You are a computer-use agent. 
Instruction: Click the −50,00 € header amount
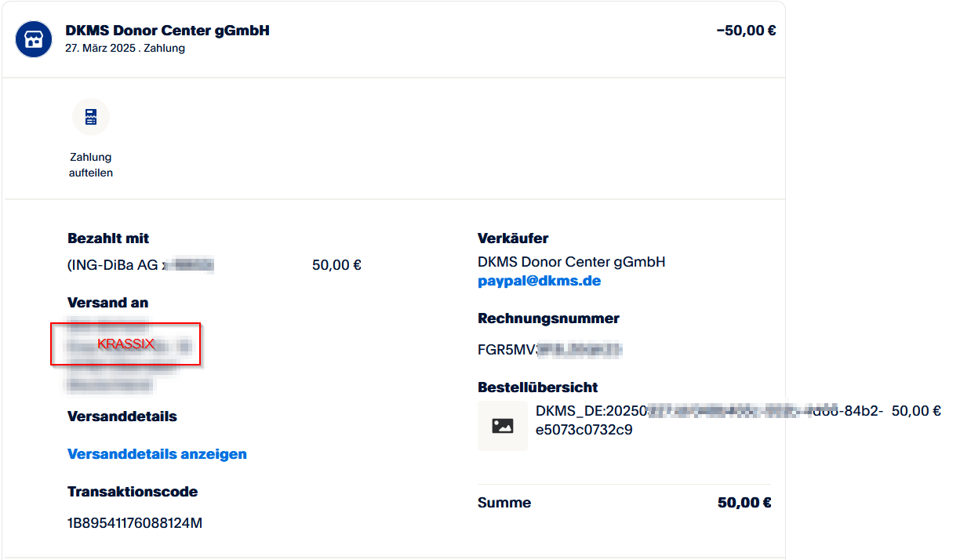[x=746, y=31]
